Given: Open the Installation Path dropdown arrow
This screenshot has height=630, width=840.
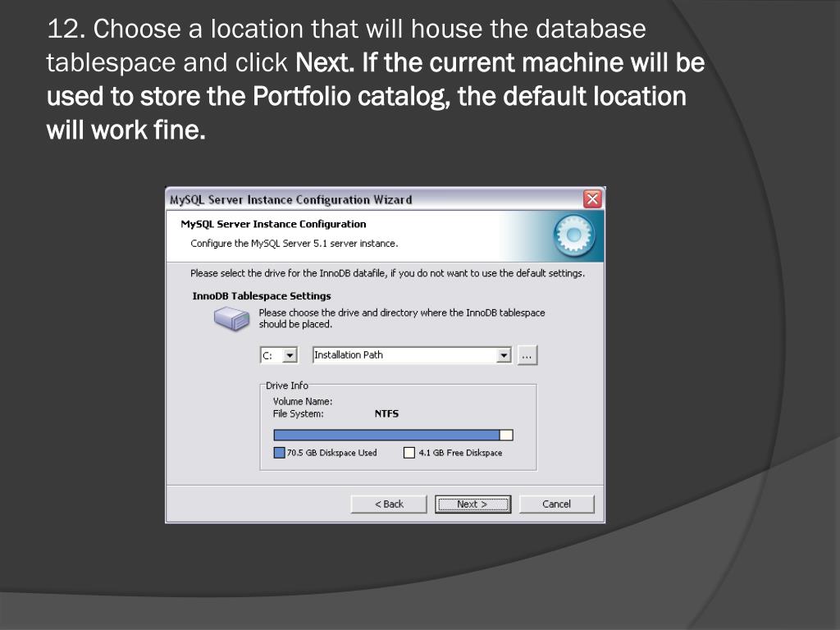Looking at the screenshot, I should pyautogui.click(x=504, y=355).
